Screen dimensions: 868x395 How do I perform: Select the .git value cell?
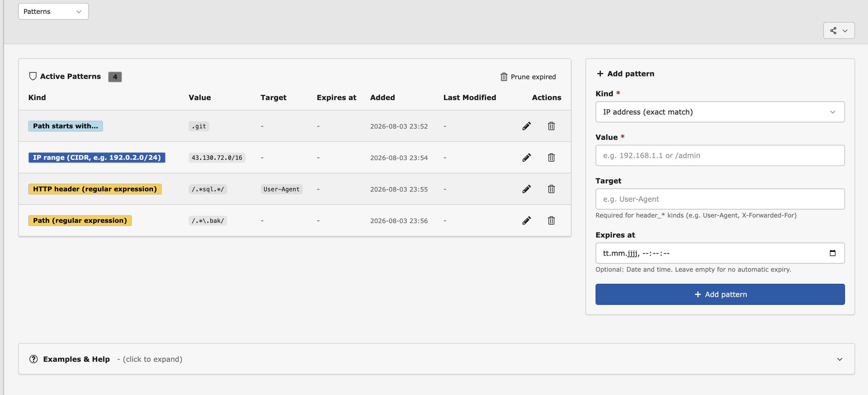point(199,126)
